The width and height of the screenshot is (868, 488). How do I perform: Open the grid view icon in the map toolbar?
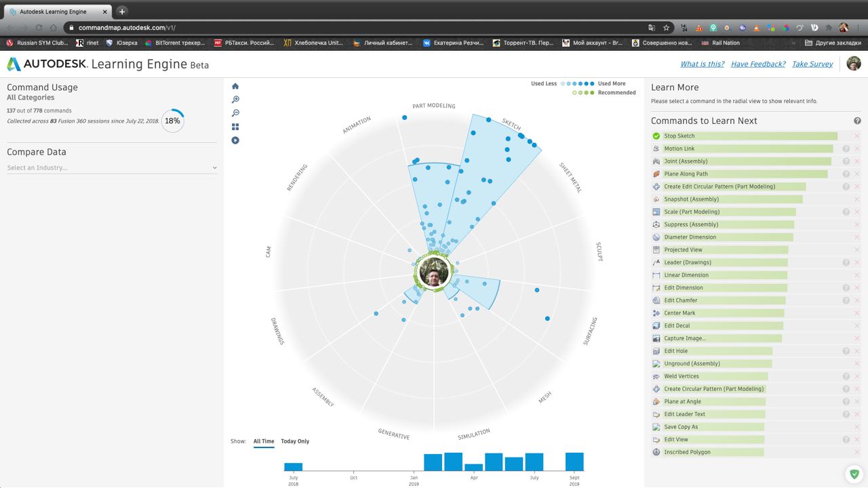point(235,127)
